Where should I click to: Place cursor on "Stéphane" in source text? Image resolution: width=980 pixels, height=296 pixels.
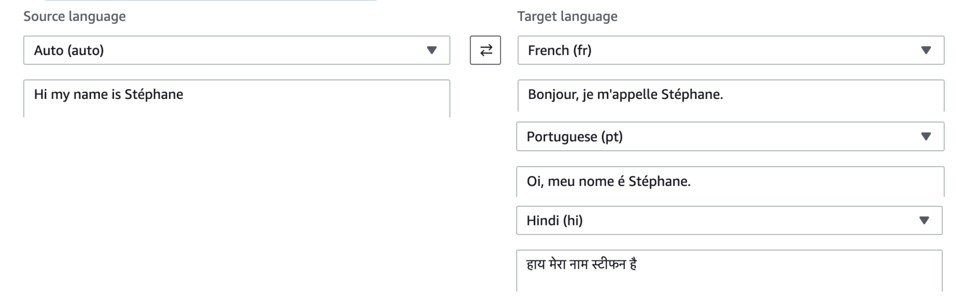pos(154,94)
